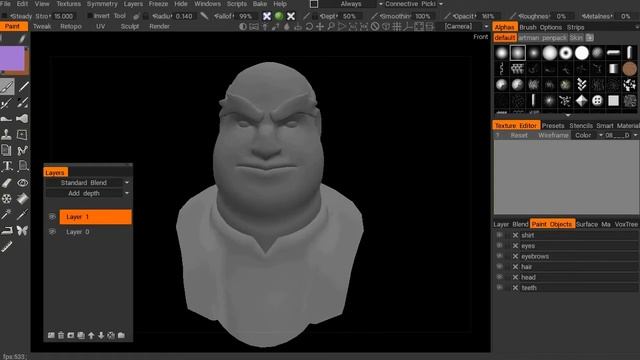Click the Reset button in Texture Editor
Viewport: 640px width, 360px height.
coord(519,135)
